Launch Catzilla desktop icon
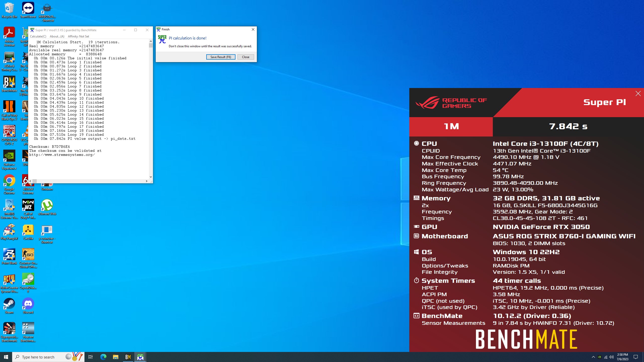The height and width of the screenshot is (362, 644). tap(28, 232)
